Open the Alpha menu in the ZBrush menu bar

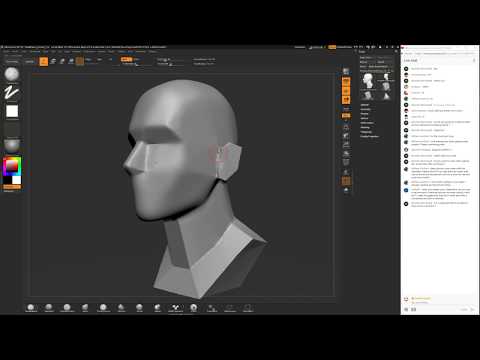click(6, 52)
